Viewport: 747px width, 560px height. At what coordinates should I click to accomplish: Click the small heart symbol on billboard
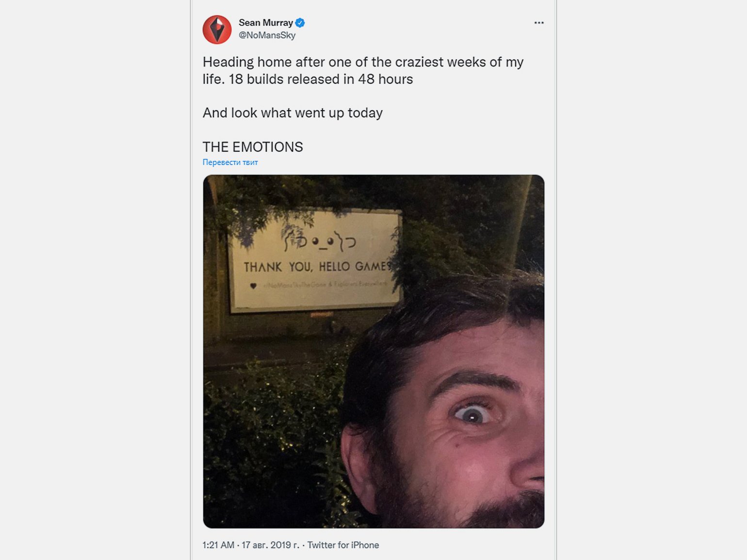tap(253, 286)
